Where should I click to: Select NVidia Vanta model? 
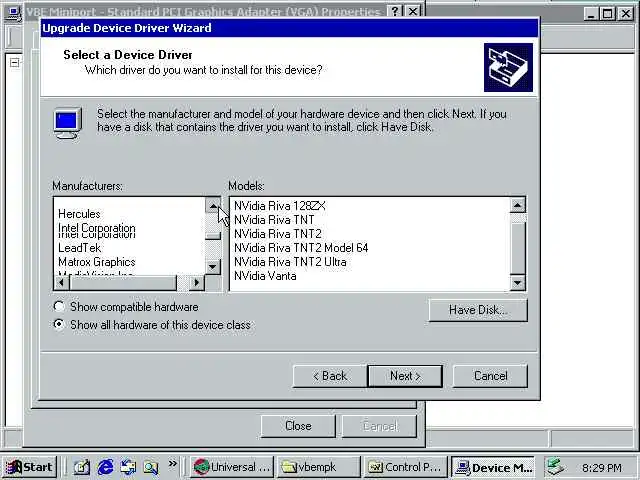pos(265,276)
